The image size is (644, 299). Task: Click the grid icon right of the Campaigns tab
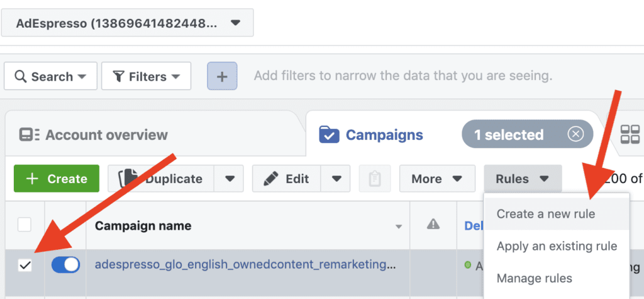coord(630,135)
